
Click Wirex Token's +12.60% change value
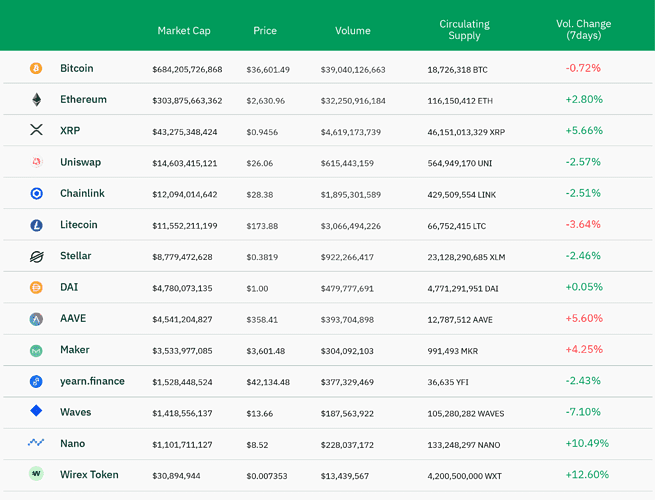587,475
